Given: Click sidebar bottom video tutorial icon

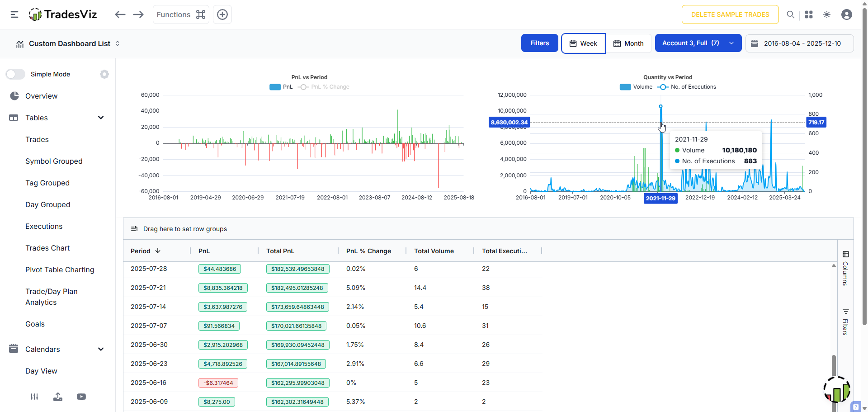Looking at the screenshot, I should [x=81, y=397].
